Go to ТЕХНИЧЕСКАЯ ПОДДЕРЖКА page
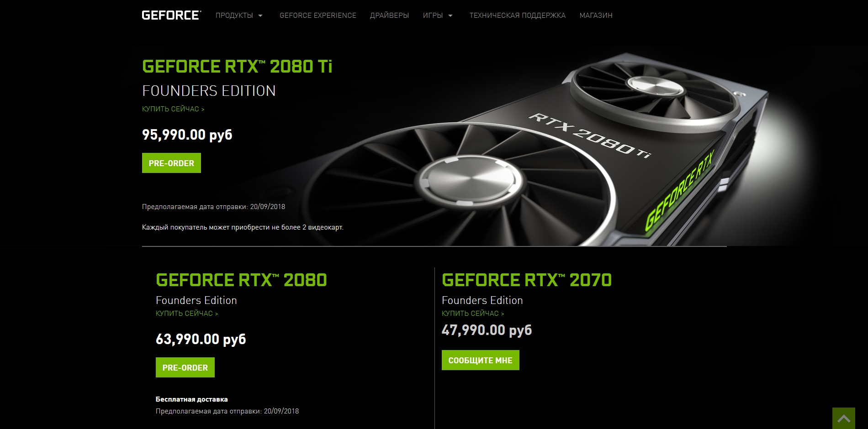 pyautogui.click(x=517, y=16)
